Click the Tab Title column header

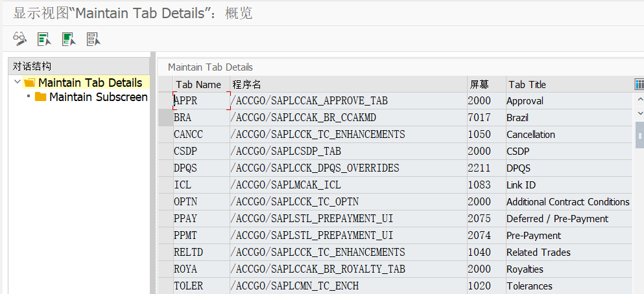tap(570, 84)
